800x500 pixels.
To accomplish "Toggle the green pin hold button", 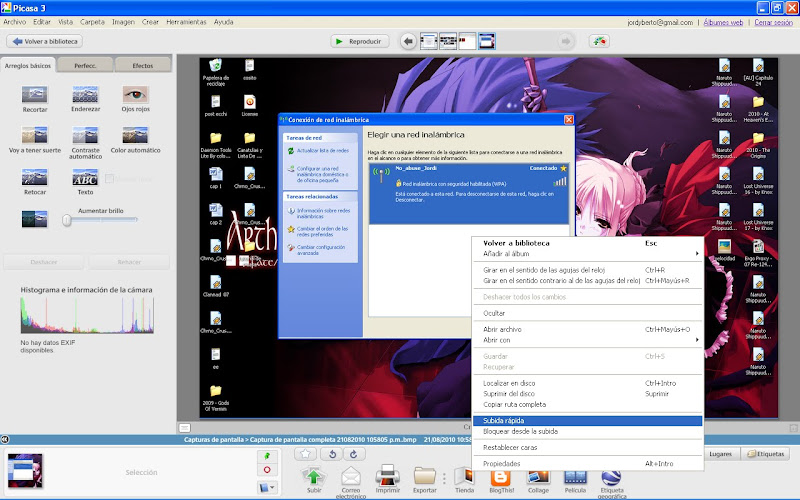I will coord(267,456).
